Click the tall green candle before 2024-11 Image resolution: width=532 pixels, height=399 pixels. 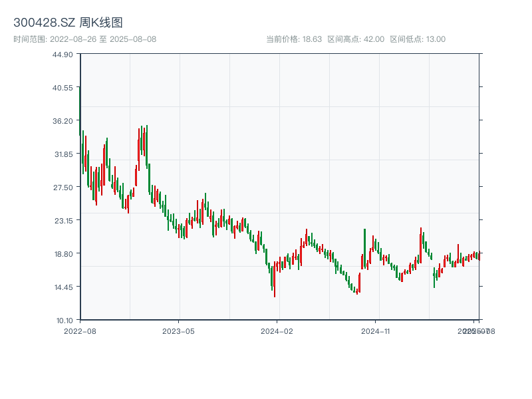(364, 246)
